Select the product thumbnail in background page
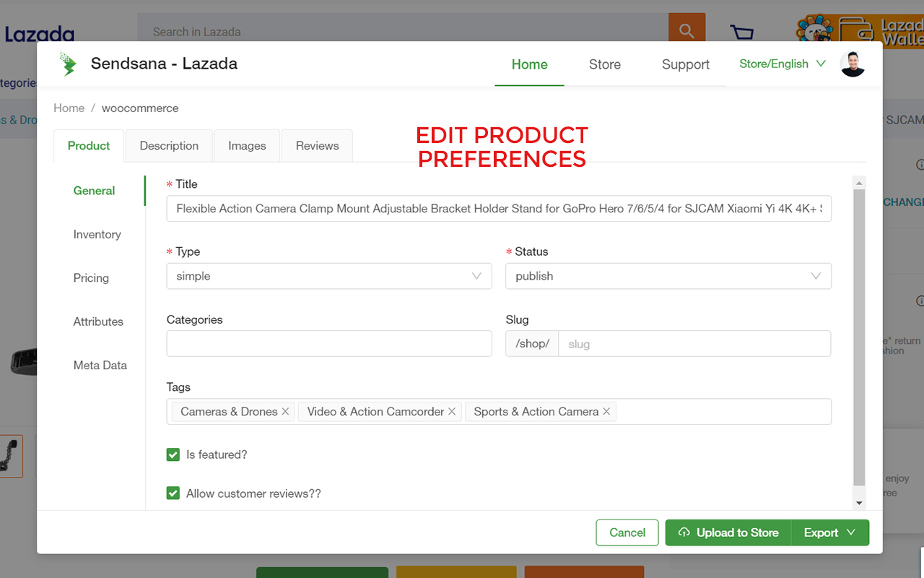The width and height of the screenshot is (924, 578). click(x=11, y=456)
